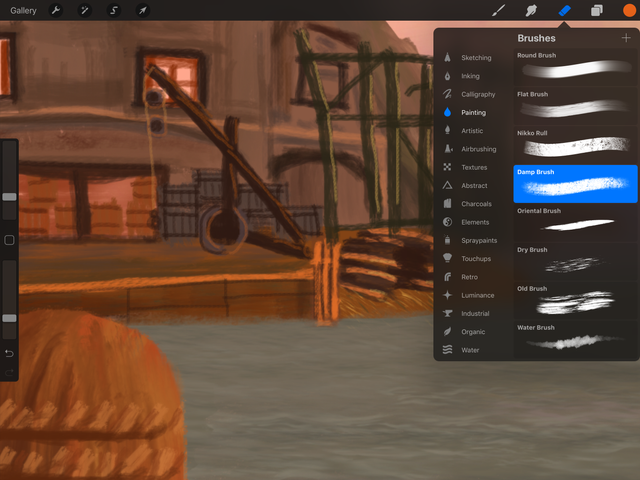
Task: Select the Dry Brush
Action: click(575, 262)
